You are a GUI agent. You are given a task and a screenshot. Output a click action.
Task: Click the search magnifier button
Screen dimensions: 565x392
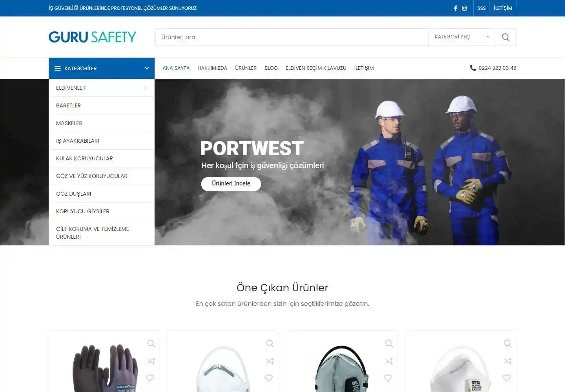click(506, 37)
